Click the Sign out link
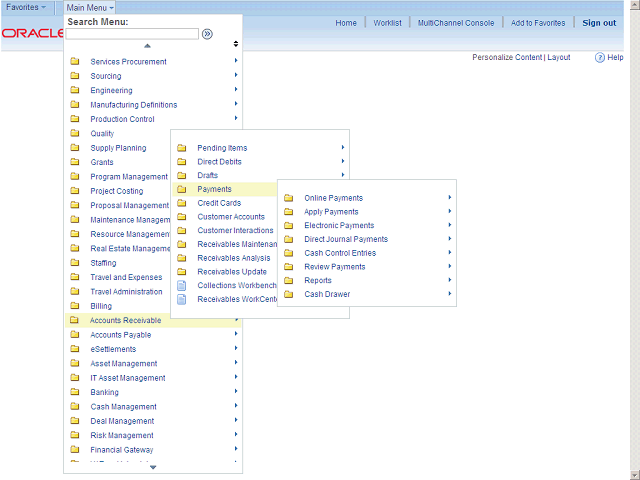The width and height of the screenshot is (640, 480). (x=599, y=23)
